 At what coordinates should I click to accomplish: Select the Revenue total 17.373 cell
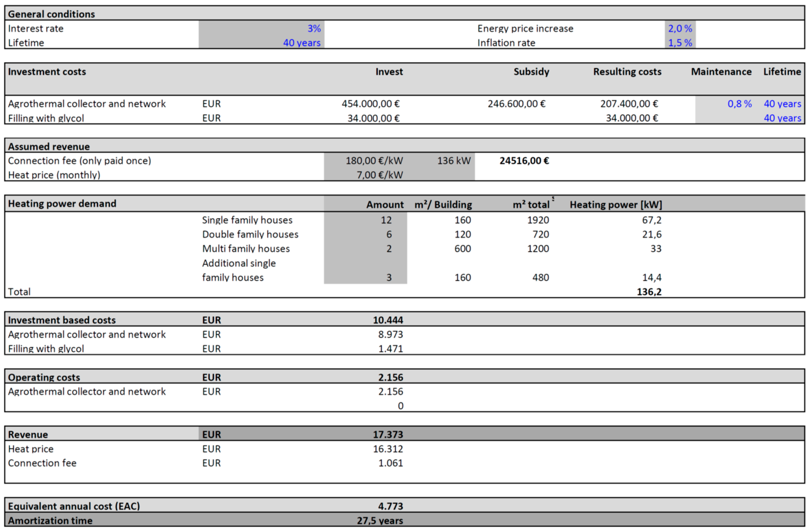coord(388,434)
